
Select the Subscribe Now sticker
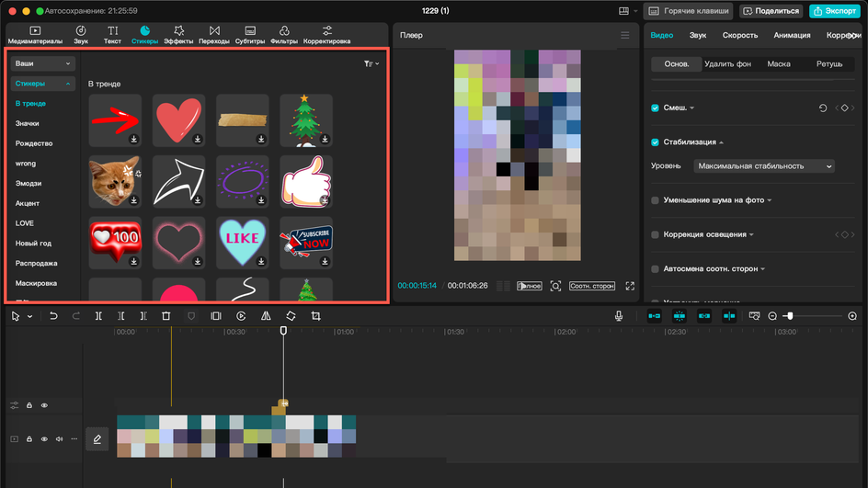click(x=306, y=243)
